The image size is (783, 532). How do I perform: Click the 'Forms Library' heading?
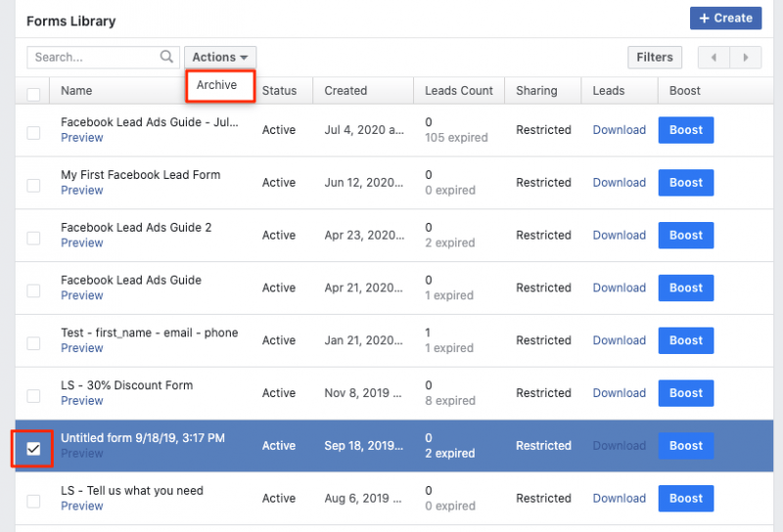click(70, 22)
